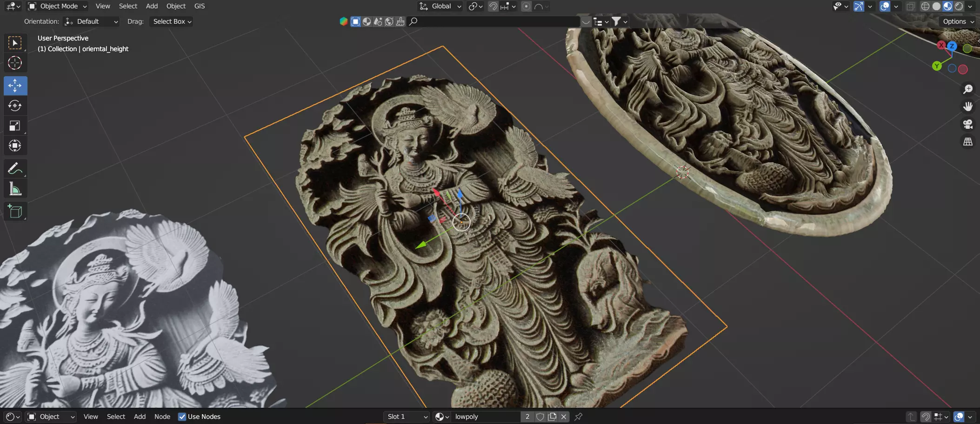
Task: Select the Select Box tool in toolbar
Action: point(15,43)
